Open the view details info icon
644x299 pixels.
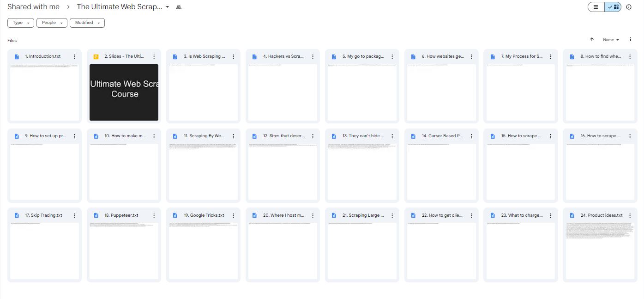click(x=628, y=7)
